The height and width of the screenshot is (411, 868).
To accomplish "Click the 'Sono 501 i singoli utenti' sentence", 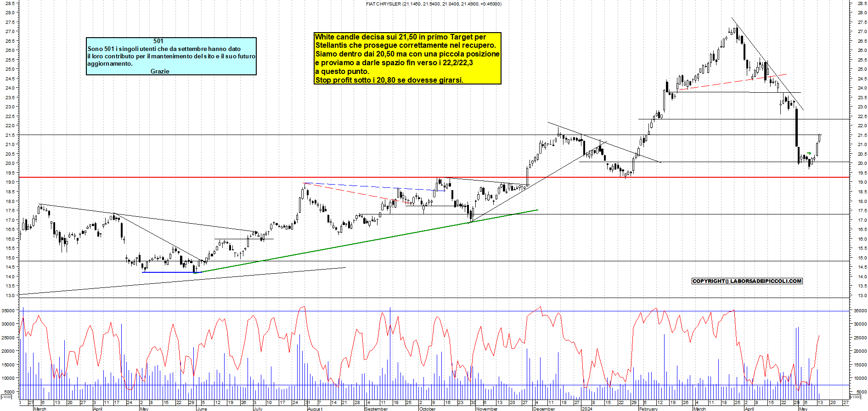I will [x=164, y=49].
